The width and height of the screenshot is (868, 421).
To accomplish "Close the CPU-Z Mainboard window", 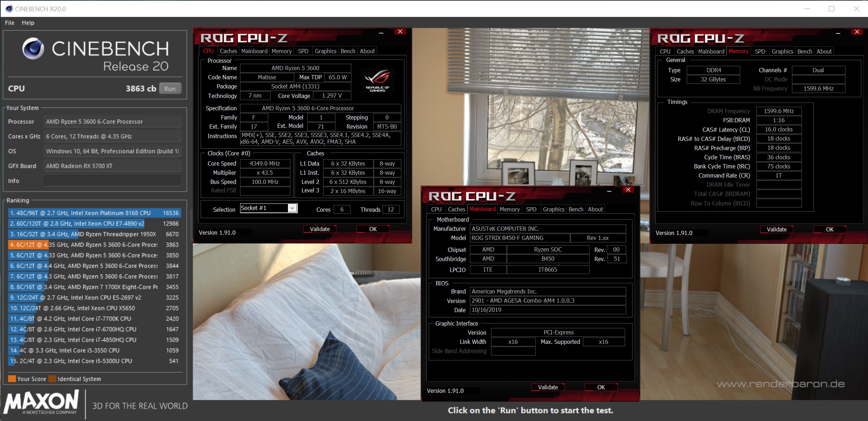I will point(628,190).
